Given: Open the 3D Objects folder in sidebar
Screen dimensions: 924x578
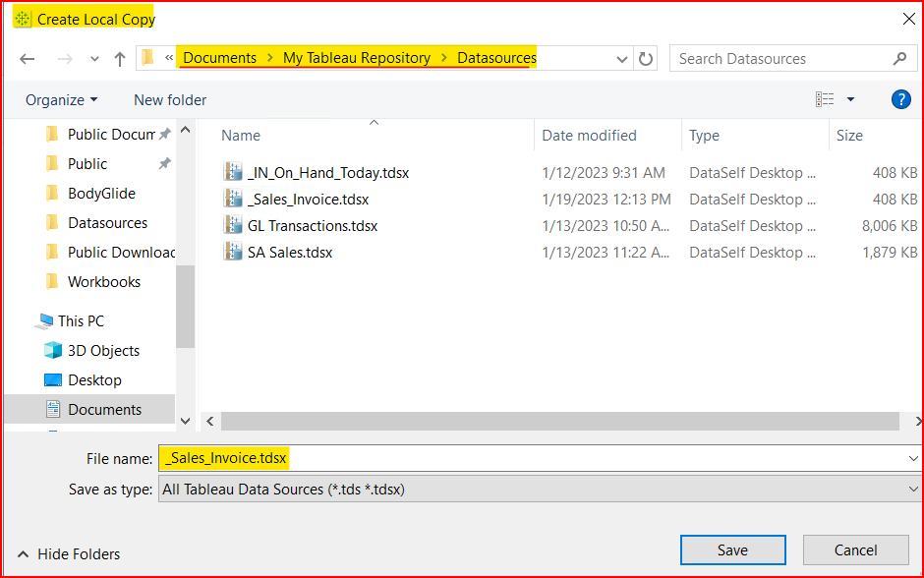Looking at the screenshot, I should click(103, 351).
